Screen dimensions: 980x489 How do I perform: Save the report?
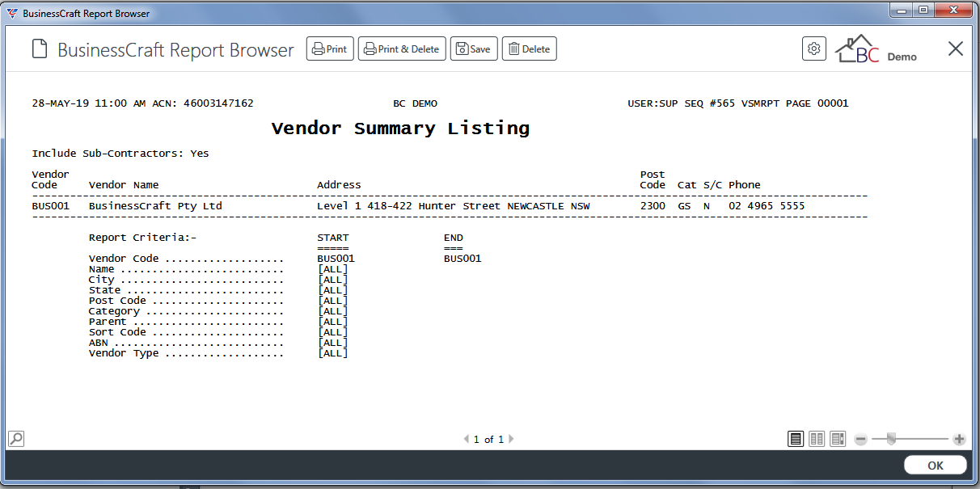tap(474, 48)
